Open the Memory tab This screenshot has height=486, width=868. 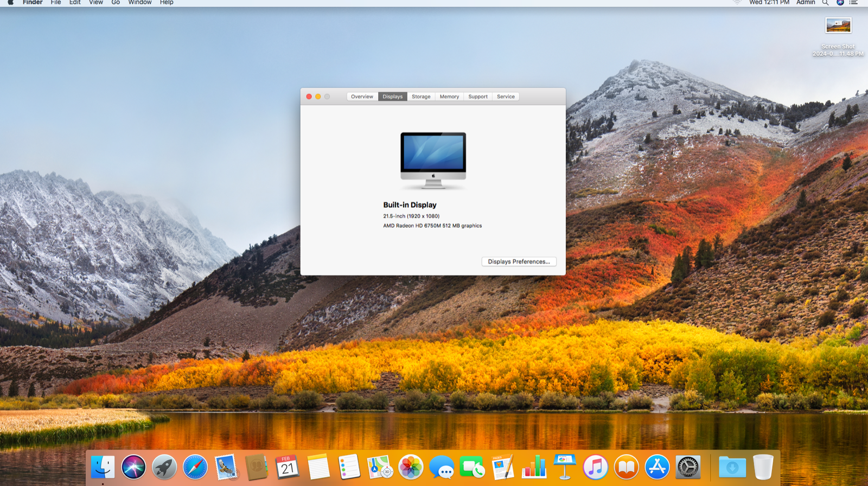click(x=449, y=97)
